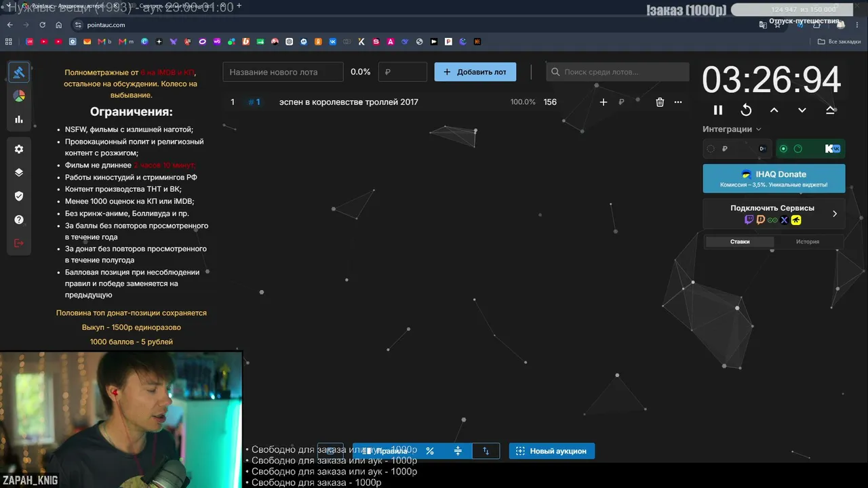This screenshot has height=488, width=868.
Task: Open the browser home page
Action: click(x=59, y=25)
